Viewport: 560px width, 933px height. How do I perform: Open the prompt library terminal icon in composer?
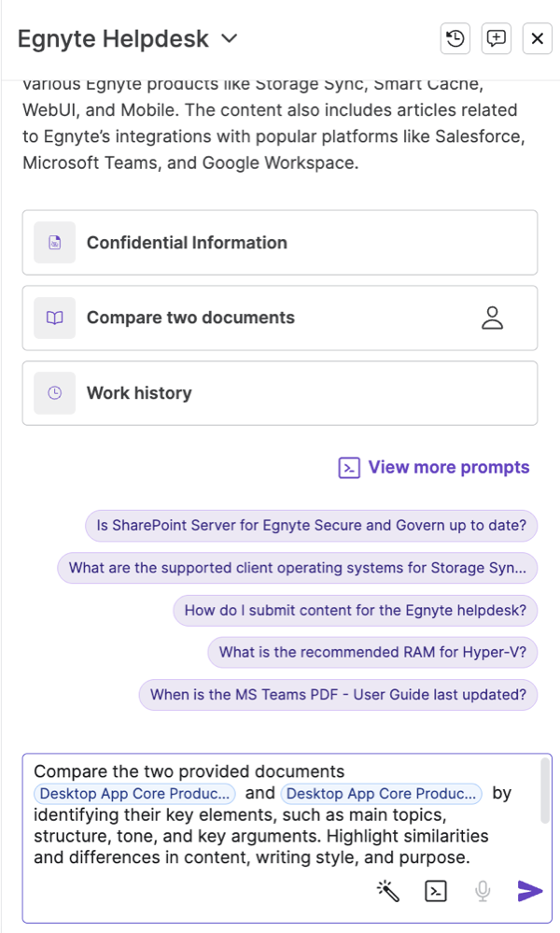tap(436, 891)
